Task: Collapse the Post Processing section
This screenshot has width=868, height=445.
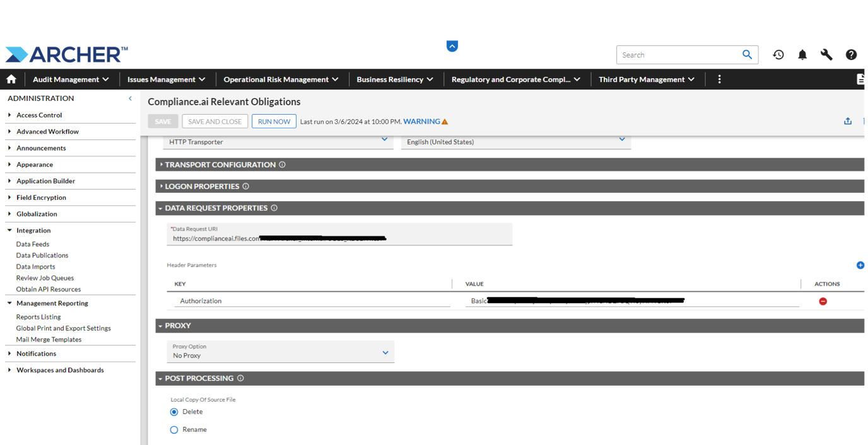Action: tap(161, 378)
